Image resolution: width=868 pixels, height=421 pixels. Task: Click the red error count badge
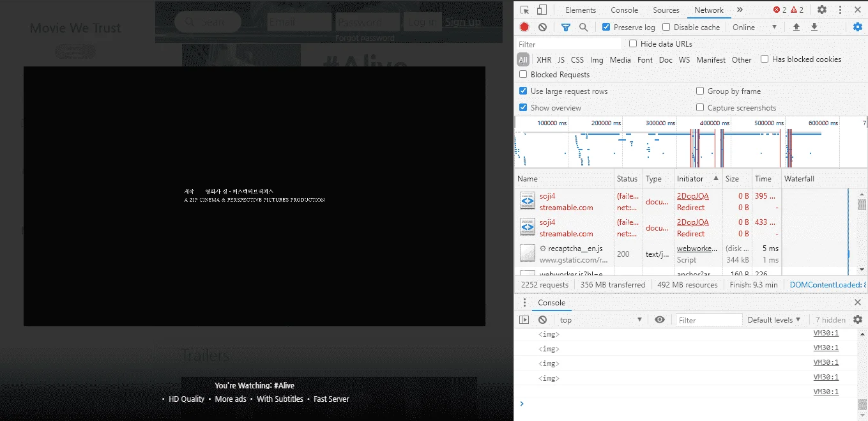click(780, 10)
